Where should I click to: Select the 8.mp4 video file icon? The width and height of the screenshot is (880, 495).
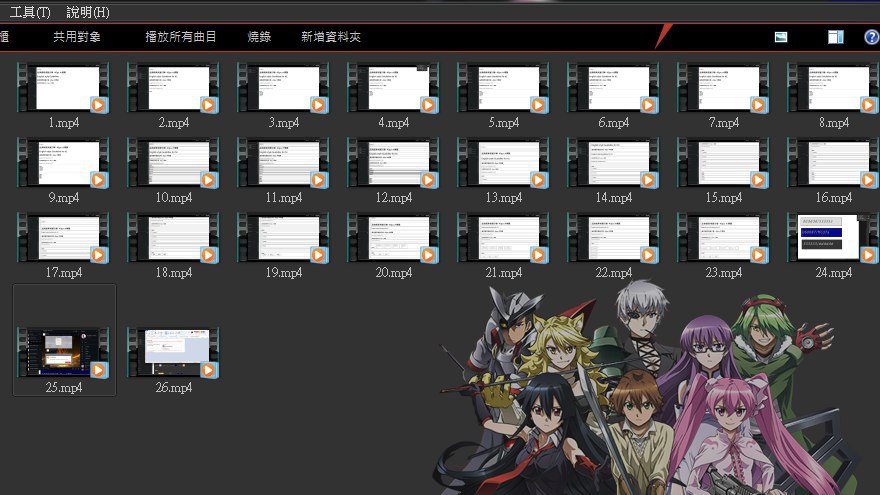833,87
